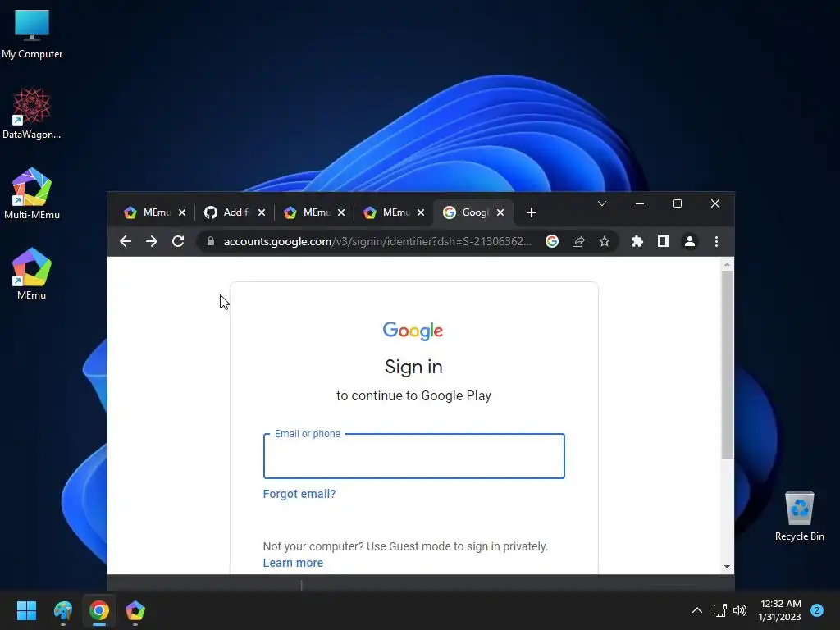Close the first MEmu tab
840x630 pixels.
(182, 212)
